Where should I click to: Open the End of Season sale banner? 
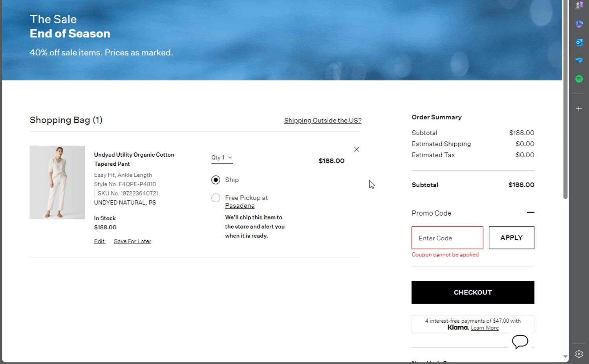click(x=282, y=40)
